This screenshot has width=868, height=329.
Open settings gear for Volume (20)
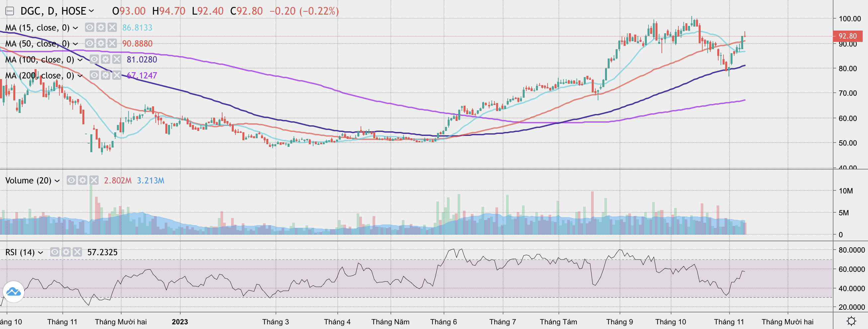coord(83,180)
